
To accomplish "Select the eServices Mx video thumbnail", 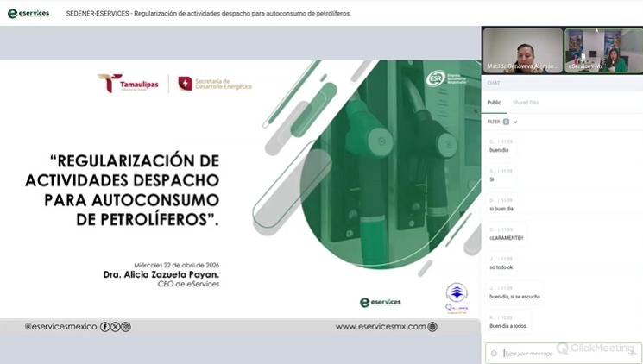I will pos(603,50).
